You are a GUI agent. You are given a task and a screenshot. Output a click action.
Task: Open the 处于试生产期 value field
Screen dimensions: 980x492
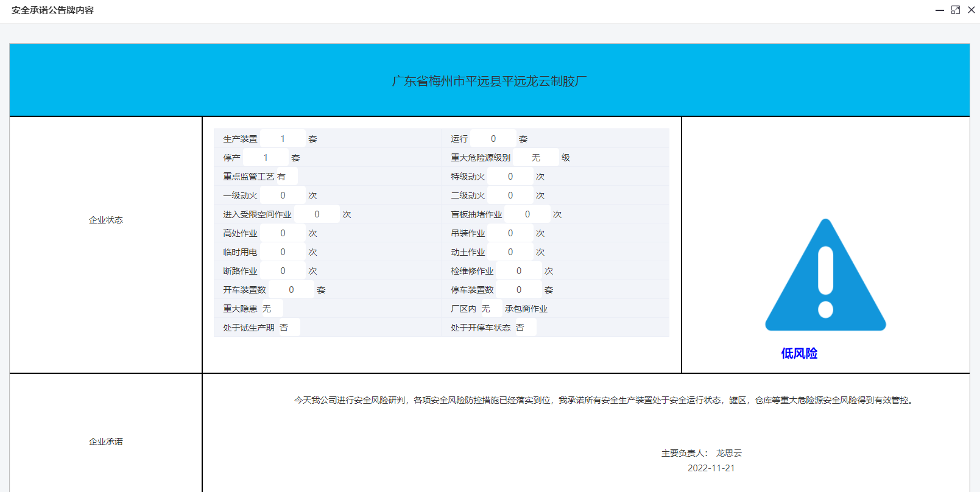tap(288, 328)
